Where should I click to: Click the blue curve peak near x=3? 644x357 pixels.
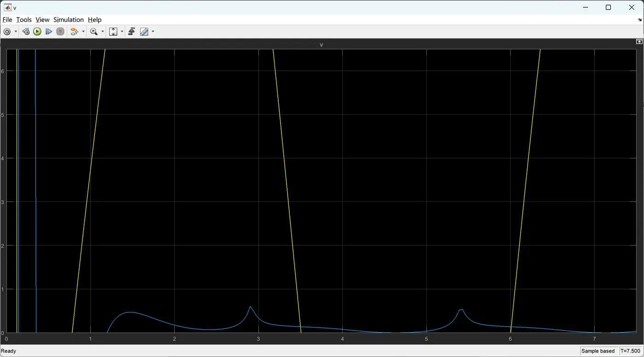click(x=250, y=306)
